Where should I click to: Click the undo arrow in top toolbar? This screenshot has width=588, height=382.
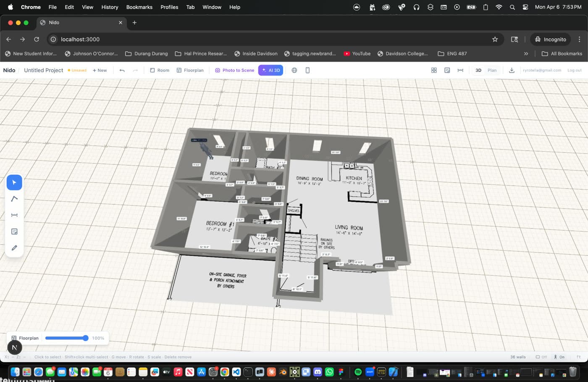(x=122, y=70)
